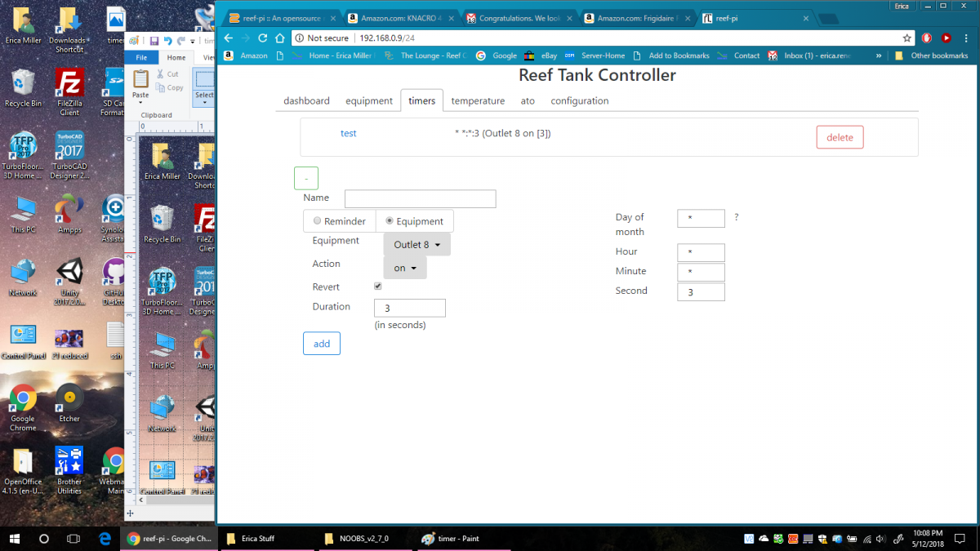The width and height of the screenshot is (980, 551).
Task: Open Microsoft Edge from the taskbar
Action: point(105,539)
